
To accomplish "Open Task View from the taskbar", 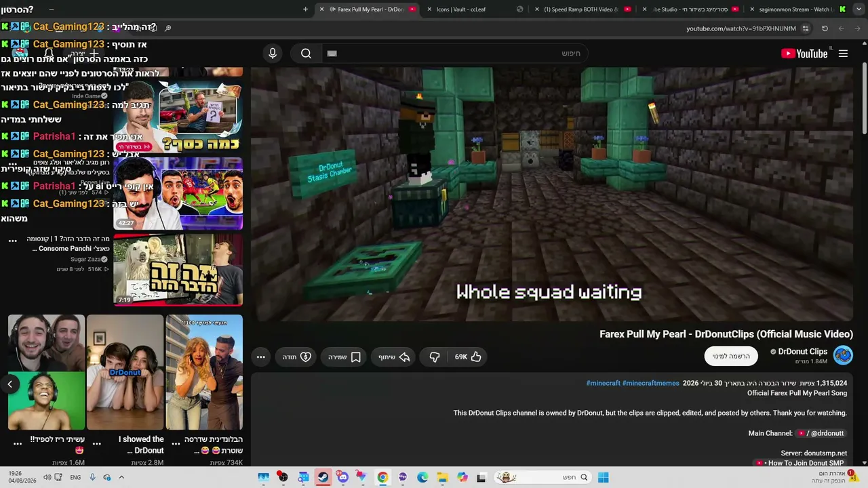I will point(481,477).
